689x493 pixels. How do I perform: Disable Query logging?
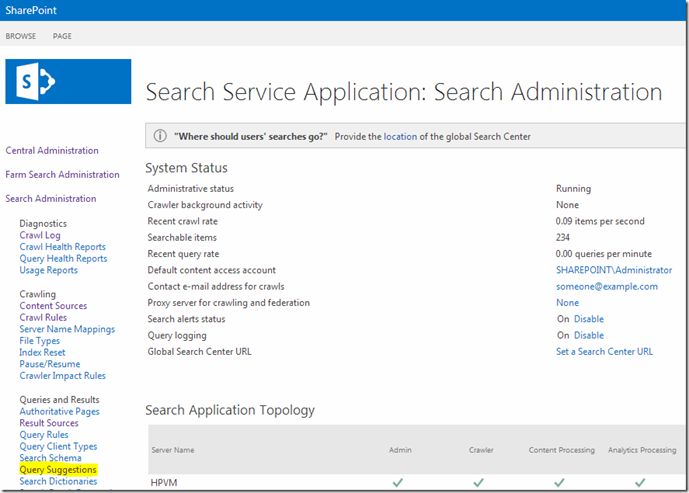tap(589, 335)
